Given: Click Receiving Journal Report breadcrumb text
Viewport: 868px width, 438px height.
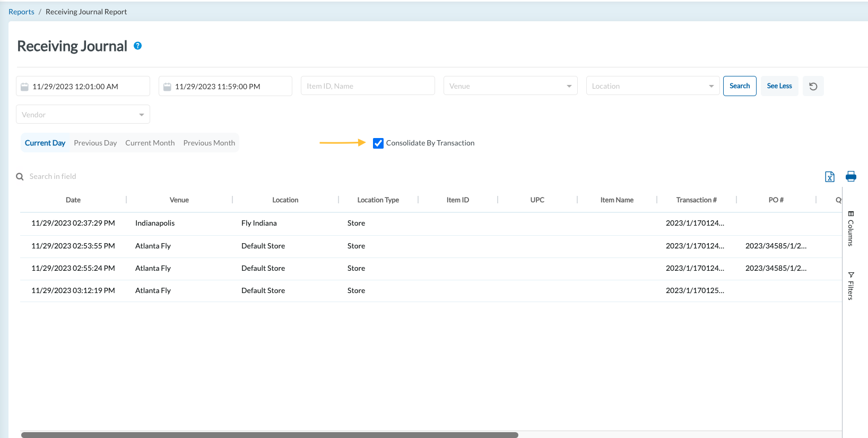Looking at the screenshot, I should pyautogui.click(x=86, y=12).
